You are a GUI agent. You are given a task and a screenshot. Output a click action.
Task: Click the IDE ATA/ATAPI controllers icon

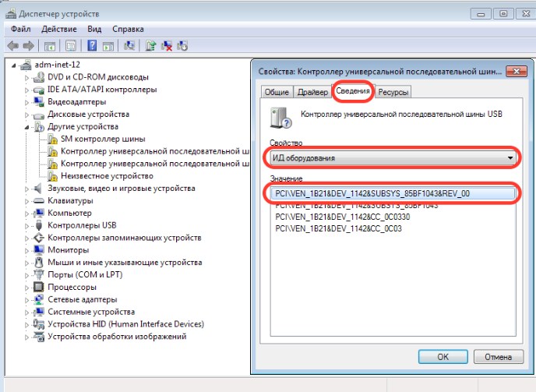point(38,90)
